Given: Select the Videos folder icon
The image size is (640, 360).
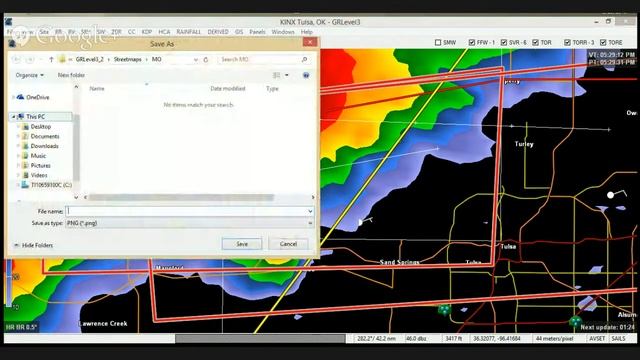Looking at the screenshot, I should click(26, 176).
